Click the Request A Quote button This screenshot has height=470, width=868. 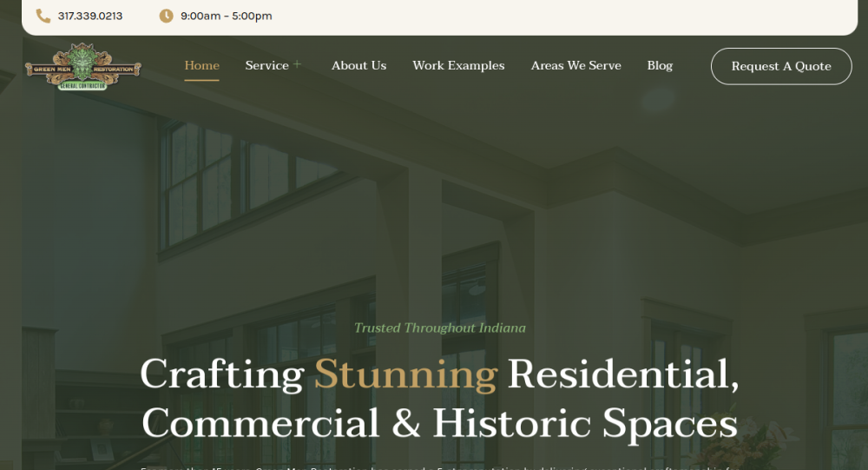click(781, 67)
